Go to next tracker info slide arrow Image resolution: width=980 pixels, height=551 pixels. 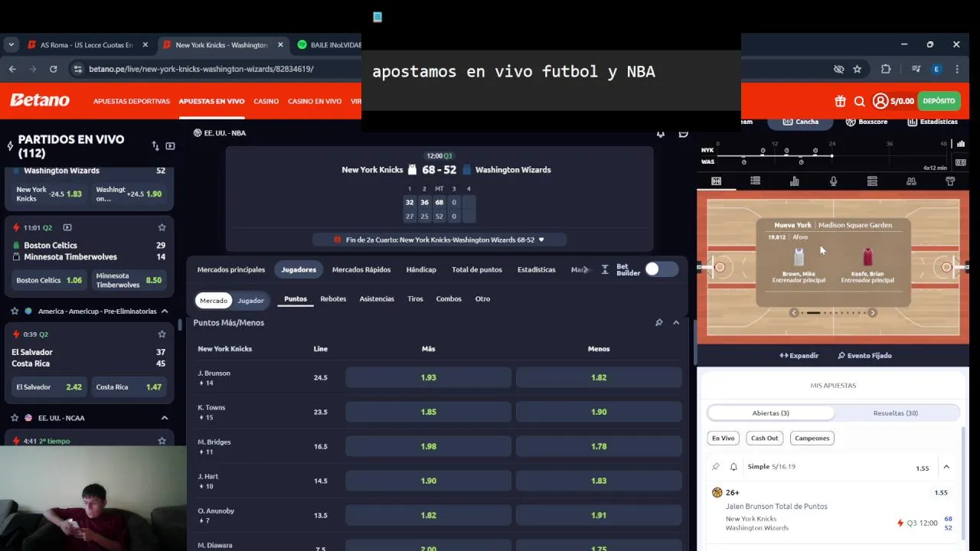click(x=872, y=312)
